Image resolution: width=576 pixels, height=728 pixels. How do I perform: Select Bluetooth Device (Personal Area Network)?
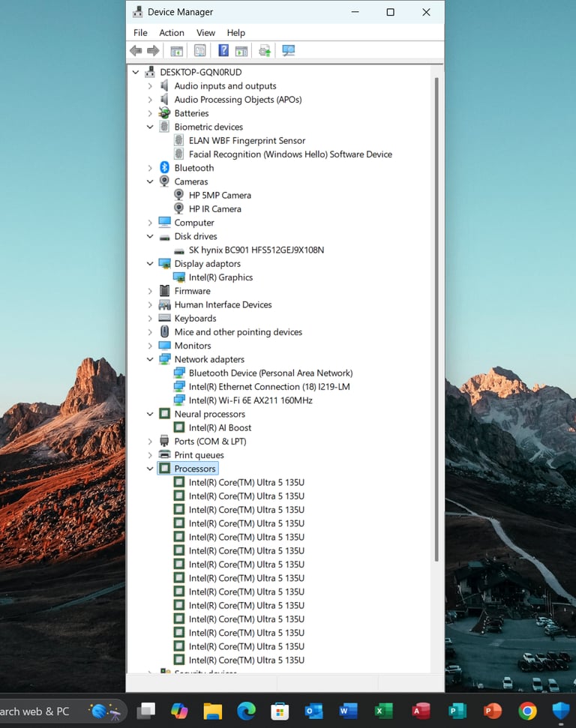pyautogui.click(x=271, y=373)
